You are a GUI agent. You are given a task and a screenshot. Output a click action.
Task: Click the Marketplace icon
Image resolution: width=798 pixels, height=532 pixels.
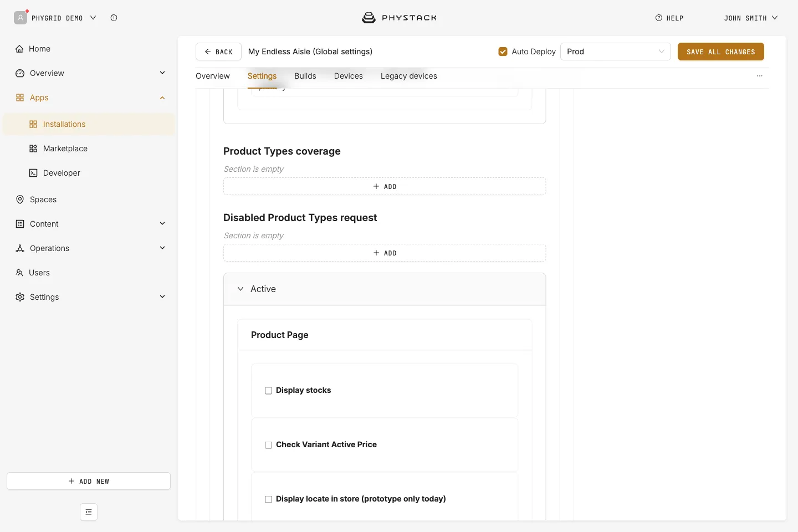click(33, 149)
